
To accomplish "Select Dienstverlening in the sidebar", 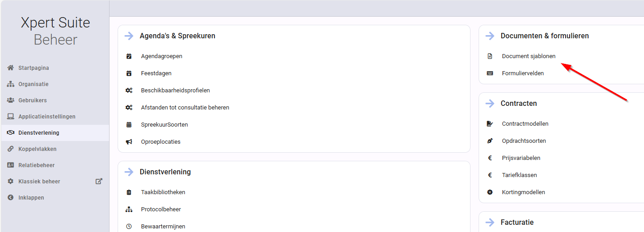I will pos(39,133).
